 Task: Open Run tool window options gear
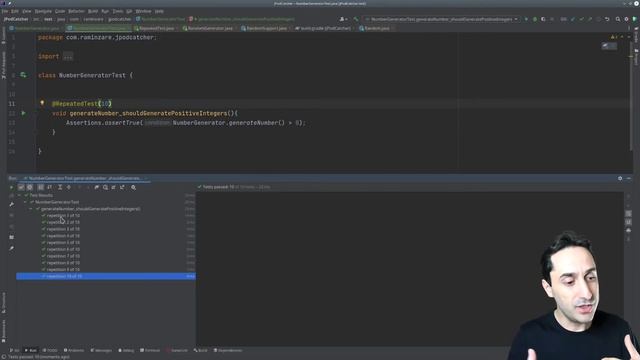[620, 178]
